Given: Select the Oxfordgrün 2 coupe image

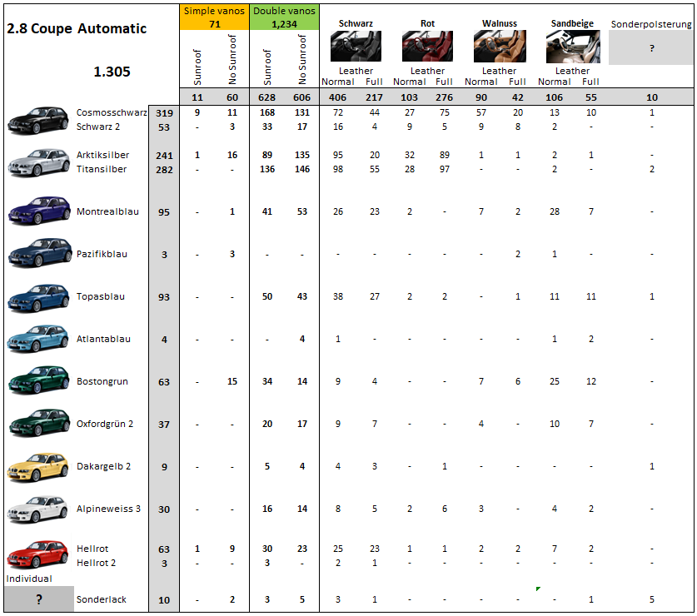Looking at the screenshot, I should click(39, 423).
